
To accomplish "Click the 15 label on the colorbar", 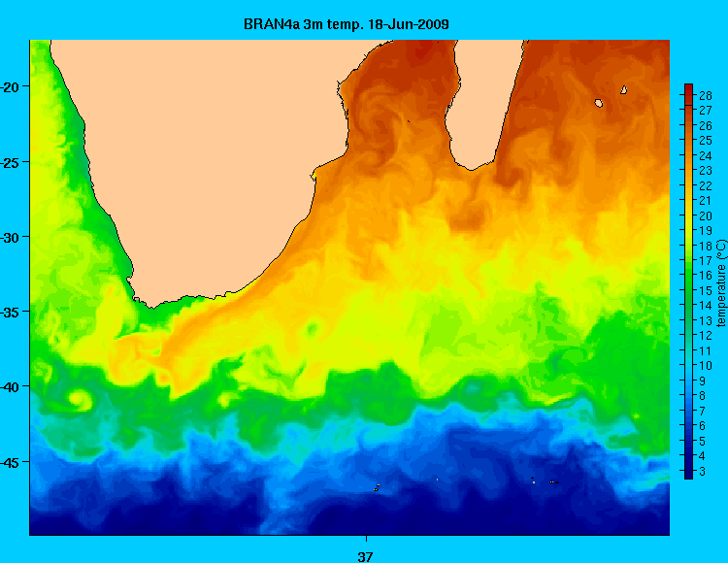I will click(x=706, y=291).
